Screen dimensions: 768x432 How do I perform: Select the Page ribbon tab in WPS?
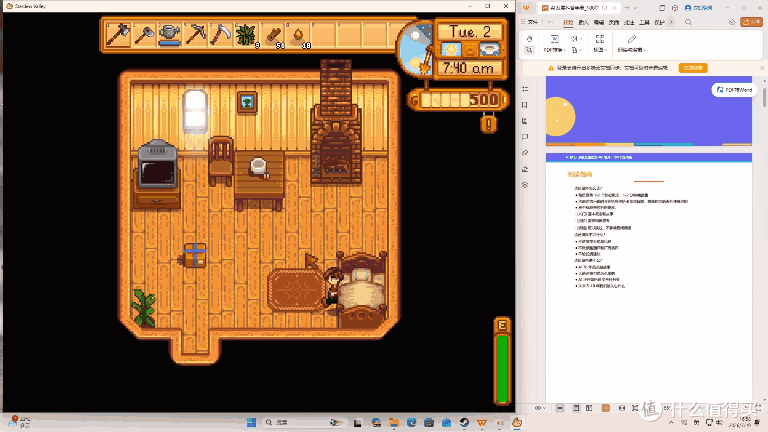614,22
